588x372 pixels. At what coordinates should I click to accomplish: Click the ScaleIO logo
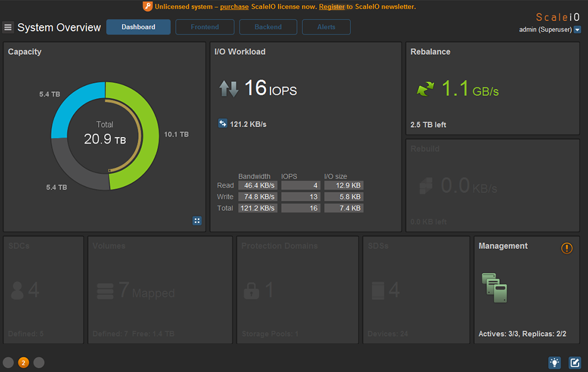[557, 17]
